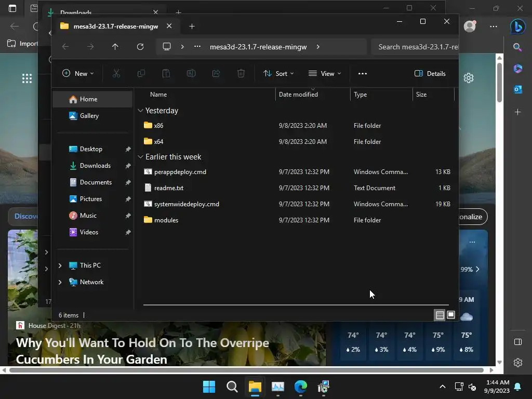Click the Paste clipboard icon

(x=166, y=73)
